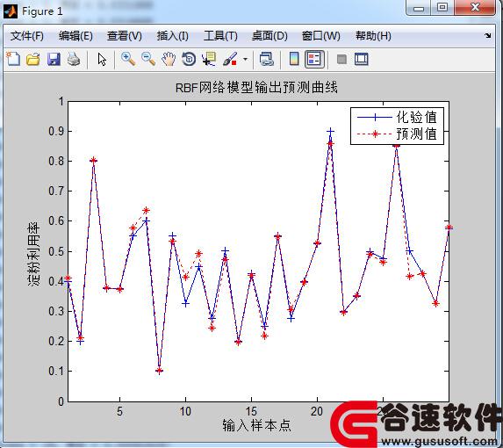Screen dimensions: 503x448
Task: Select the Pan hand tool
Action: 169,59
